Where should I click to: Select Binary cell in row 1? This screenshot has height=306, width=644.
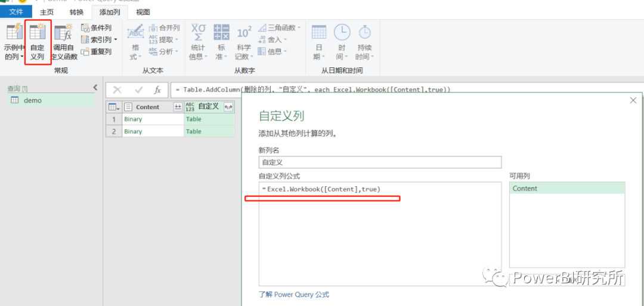pos(153,119)
